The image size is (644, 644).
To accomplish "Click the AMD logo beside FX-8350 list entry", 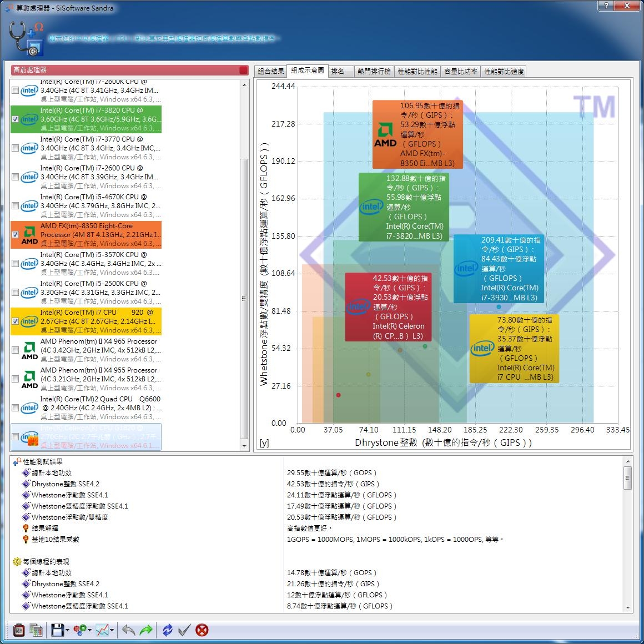I will coord(29,235).
